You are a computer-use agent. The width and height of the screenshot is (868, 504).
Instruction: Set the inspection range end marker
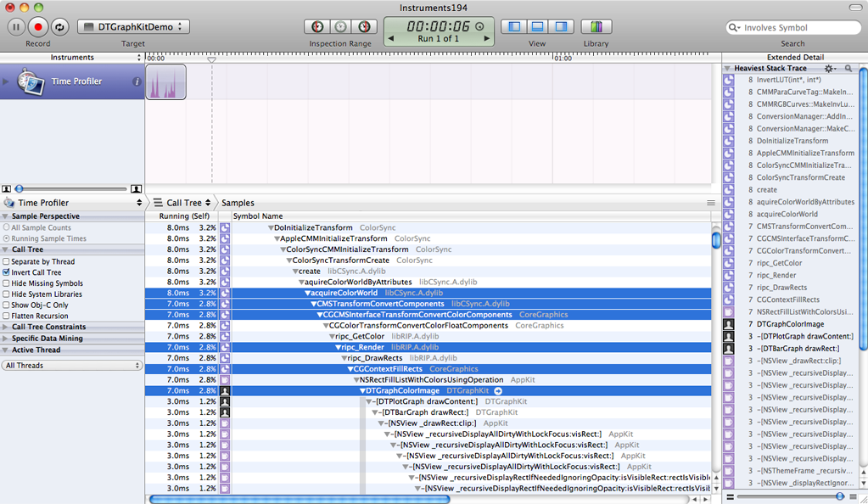coord(364,27)
